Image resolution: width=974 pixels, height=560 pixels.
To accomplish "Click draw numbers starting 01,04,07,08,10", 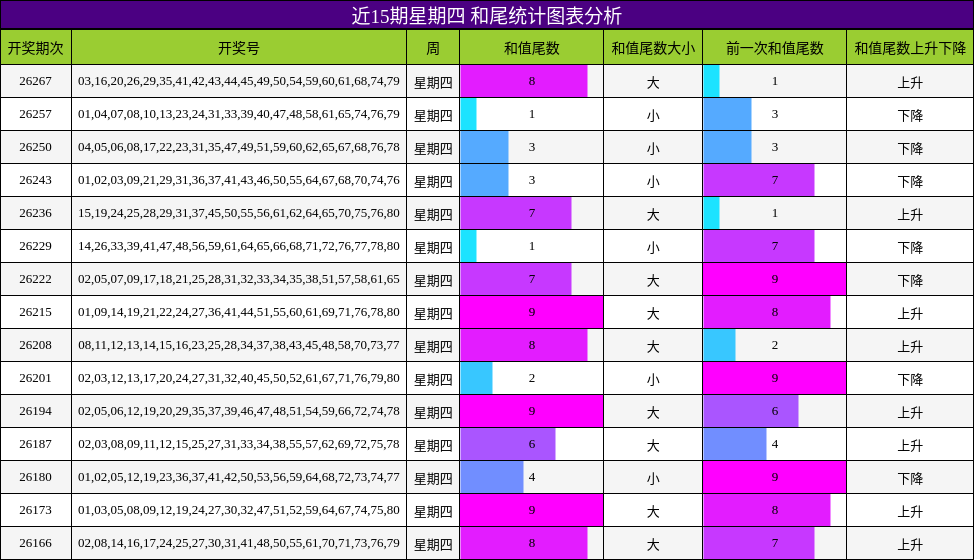I will pos(239,114).
